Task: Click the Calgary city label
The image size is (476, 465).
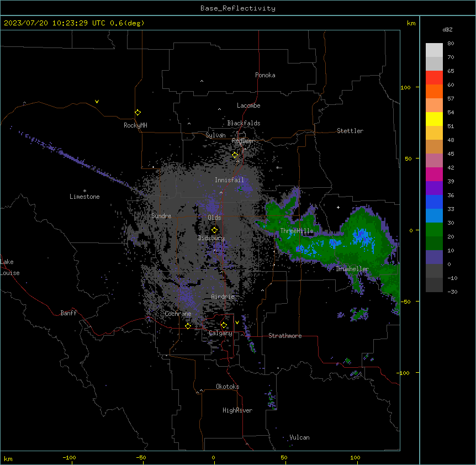Action: click(221, 333)
